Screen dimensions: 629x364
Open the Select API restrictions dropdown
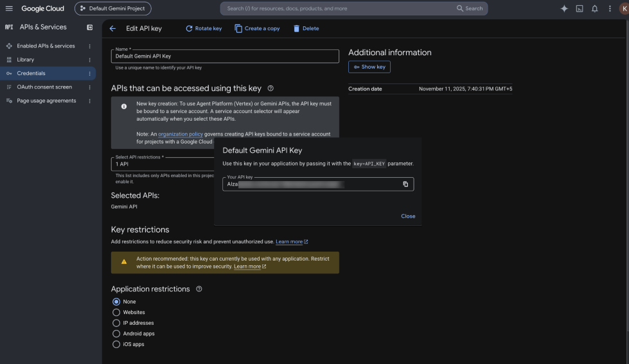click(163, 164)
